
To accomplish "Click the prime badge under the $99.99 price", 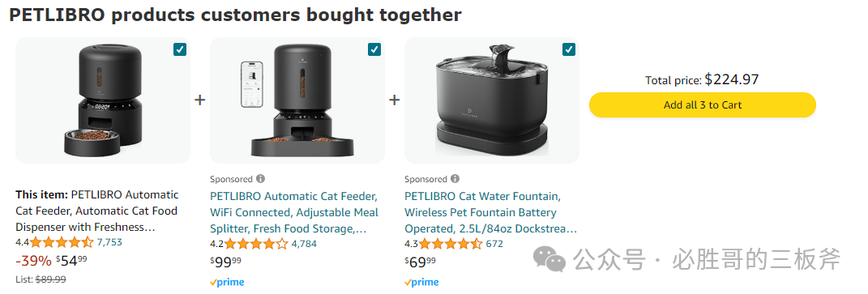I will pyautogui.click(x=227, y=282).
